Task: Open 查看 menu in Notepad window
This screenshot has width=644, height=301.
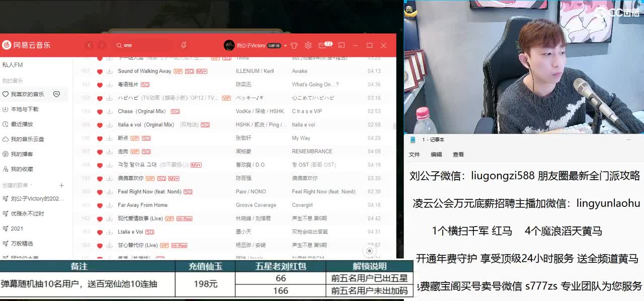Action: 458,155
